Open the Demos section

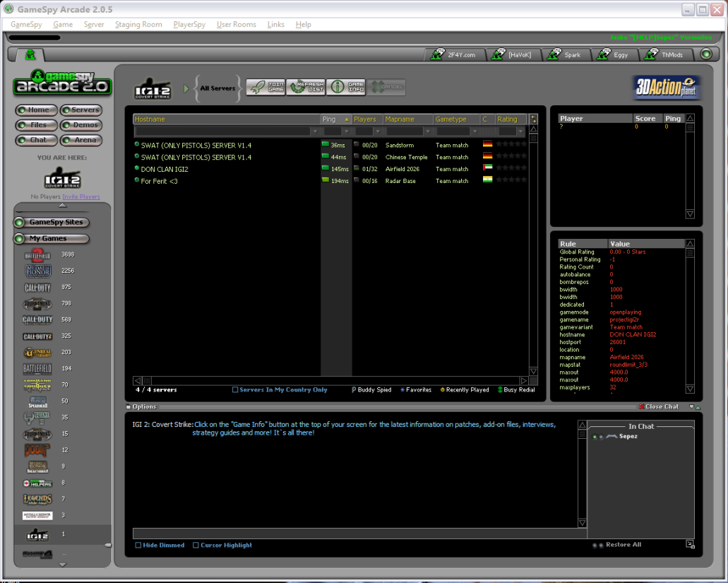click(x=81, y=125)
